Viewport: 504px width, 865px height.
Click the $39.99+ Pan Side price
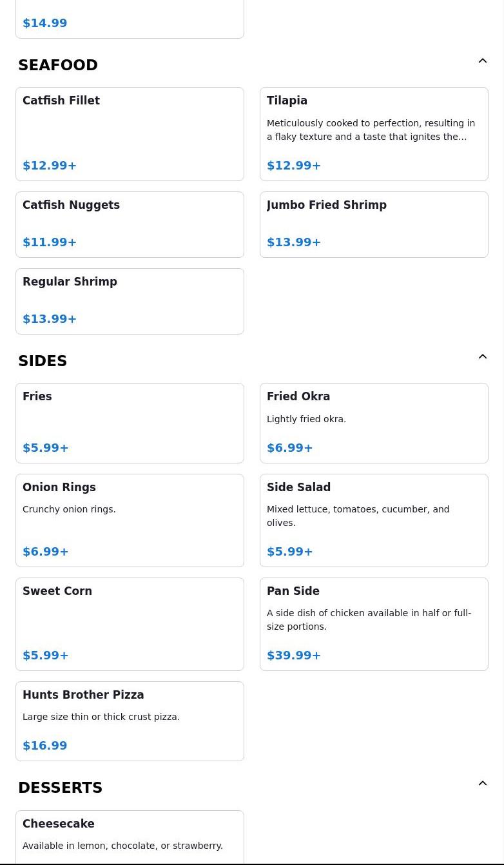(294, 656)
